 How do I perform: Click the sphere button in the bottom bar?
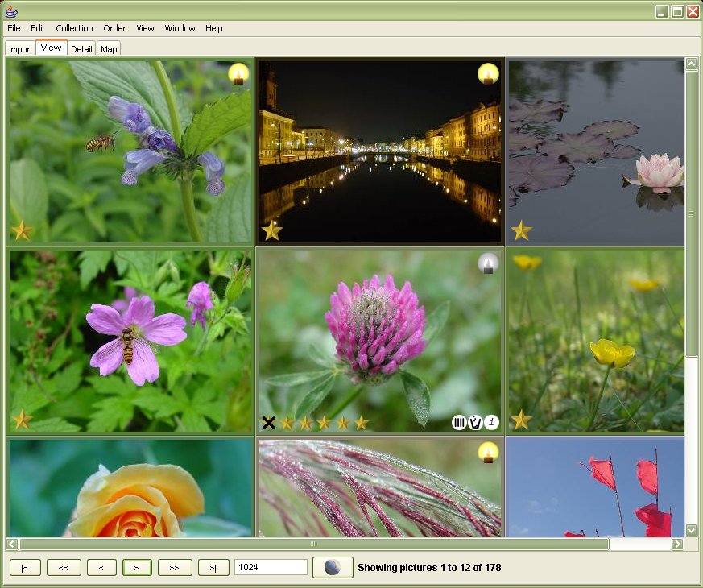[x=333, y=567]
